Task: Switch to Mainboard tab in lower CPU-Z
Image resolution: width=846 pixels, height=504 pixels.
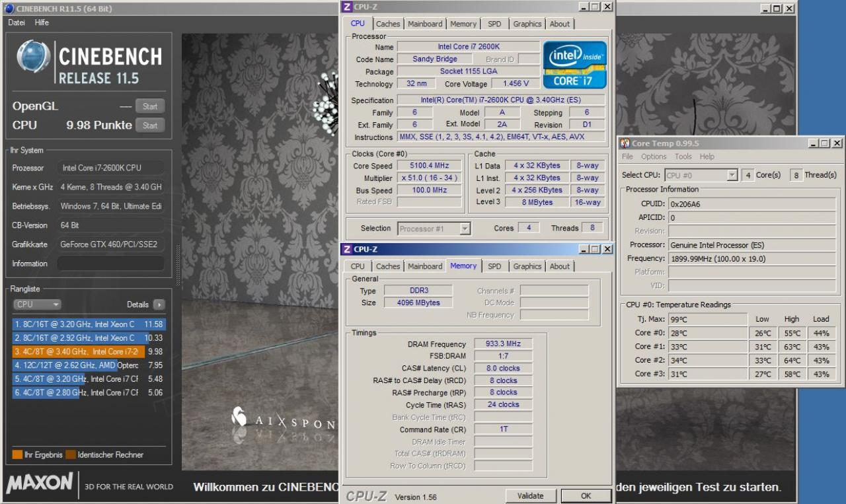Action: click(425, 266)
